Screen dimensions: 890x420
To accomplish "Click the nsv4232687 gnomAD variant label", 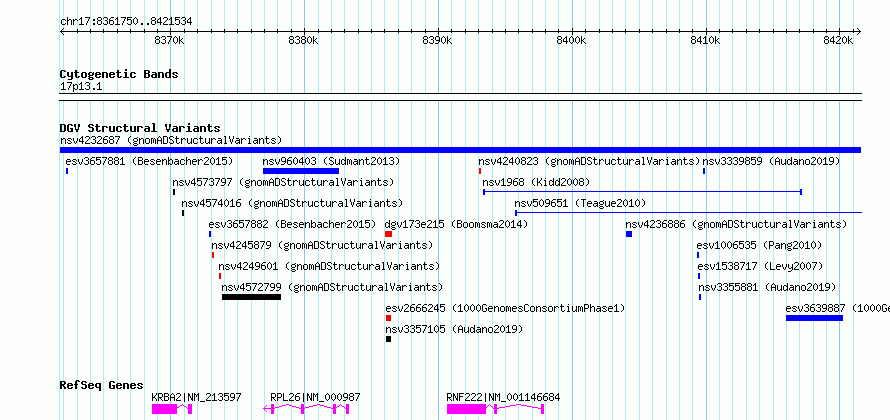I will click(171, 140).
